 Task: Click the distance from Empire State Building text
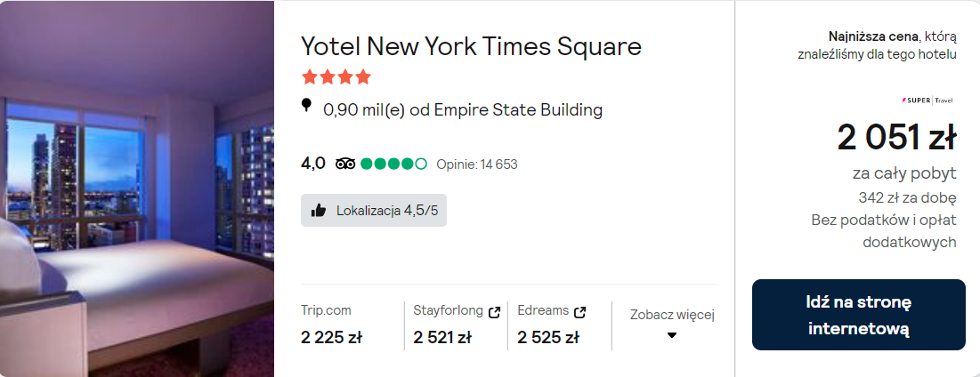pos(463,110)
